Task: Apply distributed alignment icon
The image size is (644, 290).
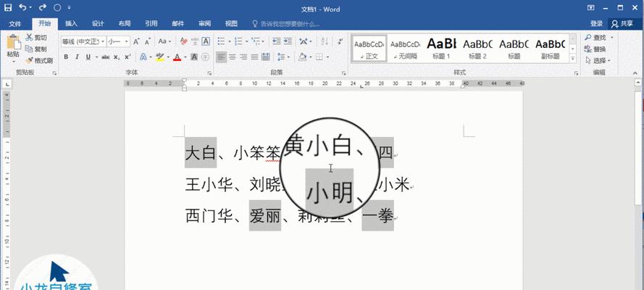Action: (x=266, y=57)
